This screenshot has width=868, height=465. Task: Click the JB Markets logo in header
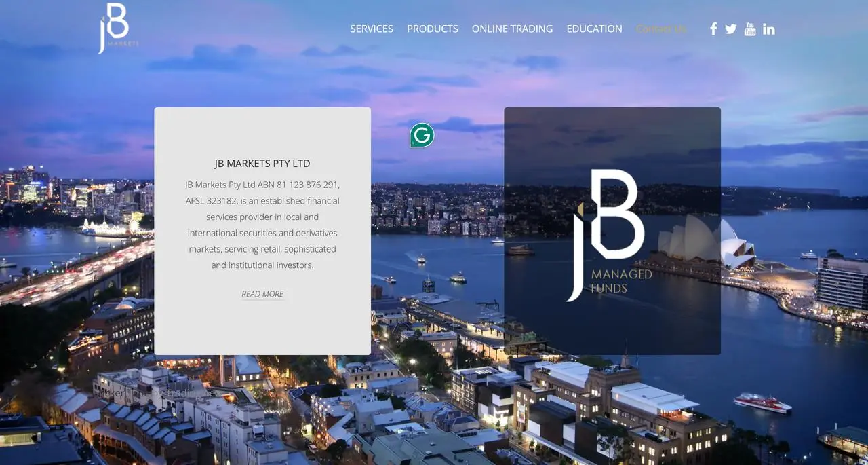(x=118, y=28)
